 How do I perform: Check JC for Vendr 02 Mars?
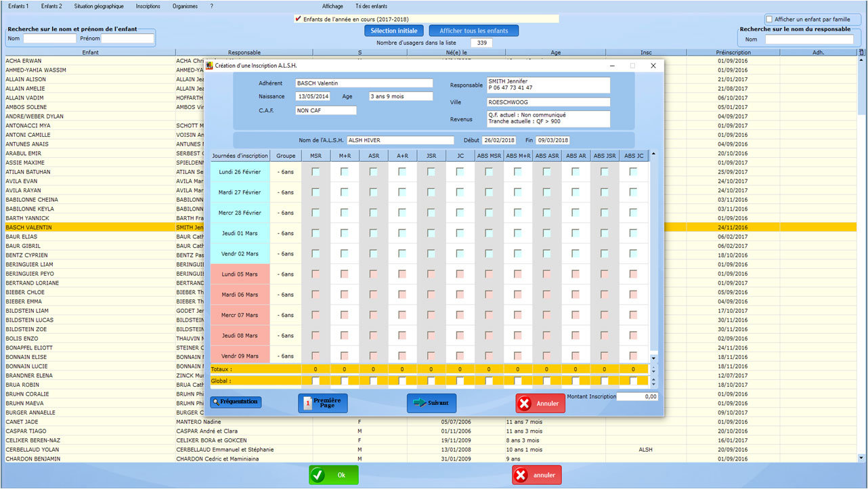pyautogui.click(x=460, y=253)
